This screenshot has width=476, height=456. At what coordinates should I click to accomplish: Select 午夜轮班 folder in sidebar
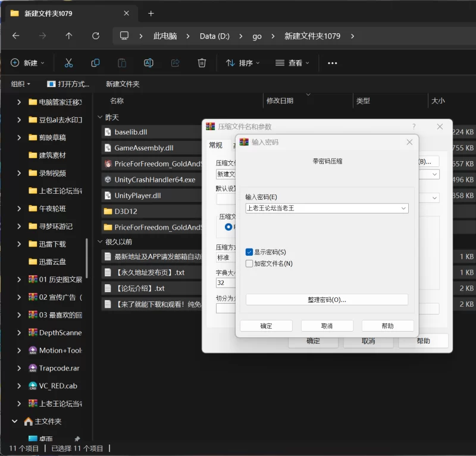pos(52,209)
